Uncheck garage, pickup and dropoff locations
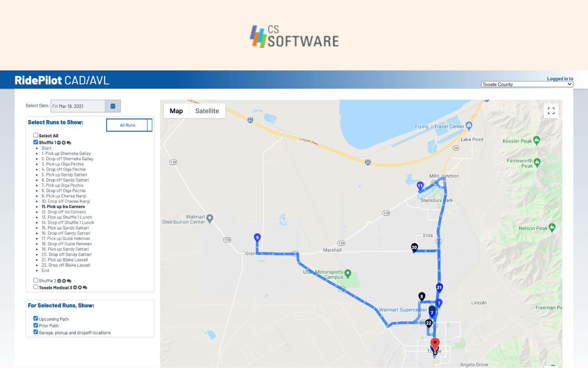 36,331
